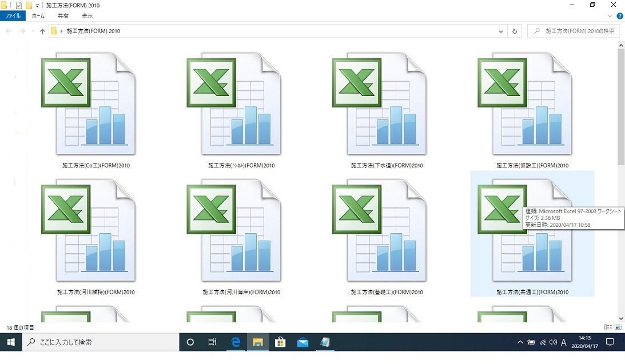Switch to large icons view layout

[x=618, y=327]
